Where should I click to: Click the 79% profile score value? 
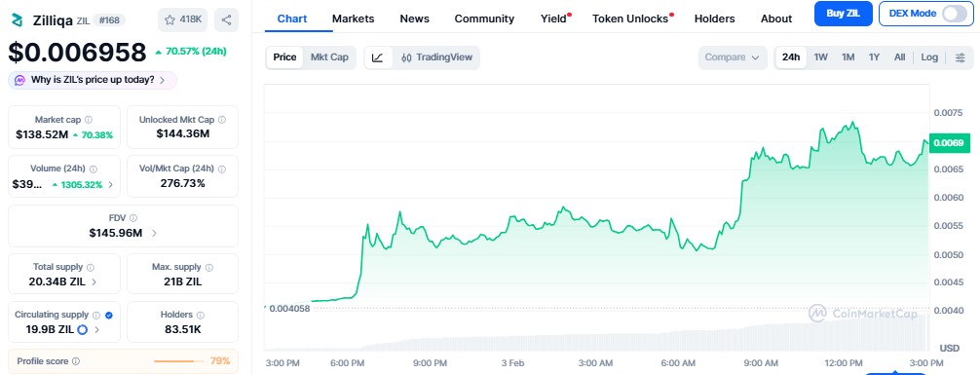(x=220, y=361)
